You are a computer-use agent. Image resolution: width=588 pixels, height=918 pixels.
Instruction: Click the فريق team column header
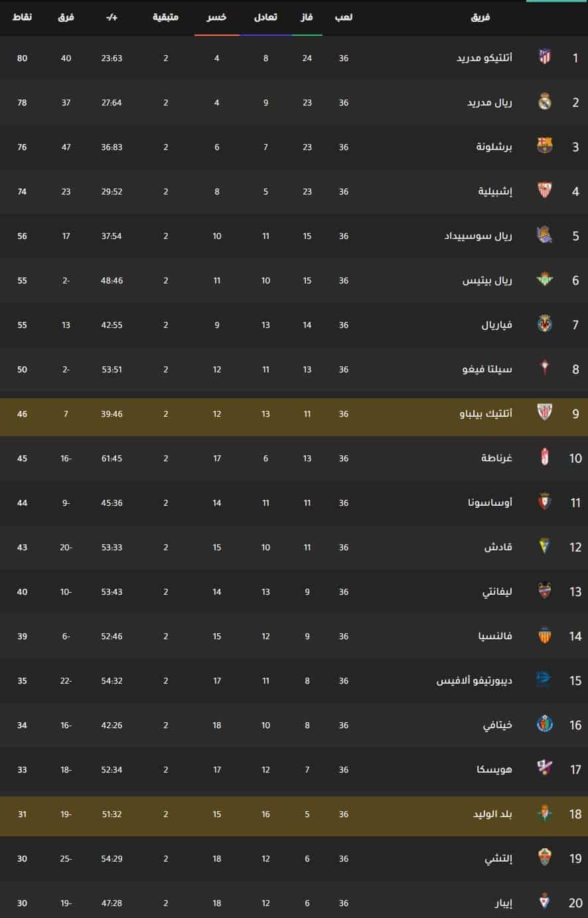click(480, 17)
